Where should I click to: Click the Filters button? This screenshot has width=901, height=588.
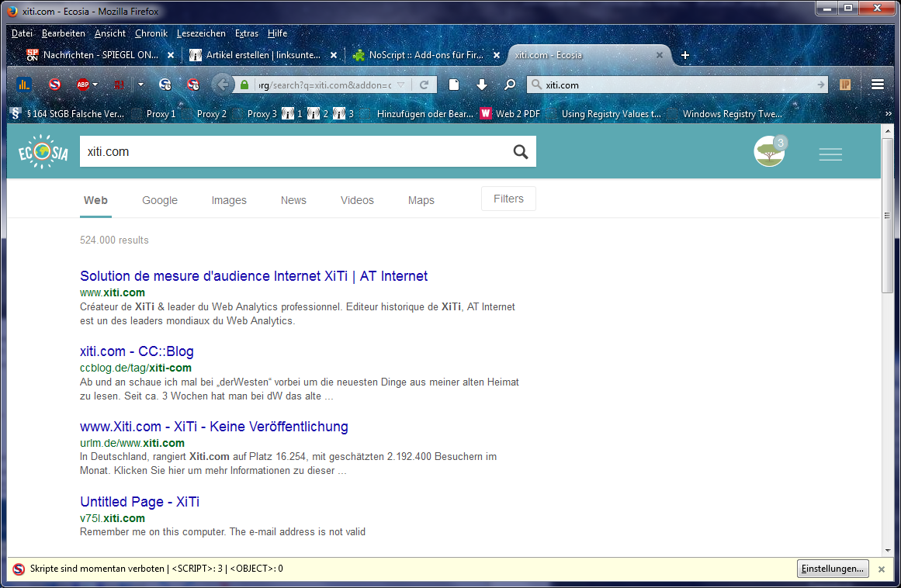point(508,199)
